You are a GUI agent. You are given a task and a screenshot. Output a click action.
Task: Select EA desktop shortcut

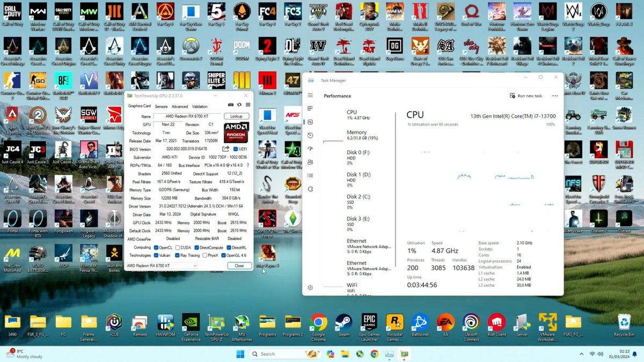point(446,326)
